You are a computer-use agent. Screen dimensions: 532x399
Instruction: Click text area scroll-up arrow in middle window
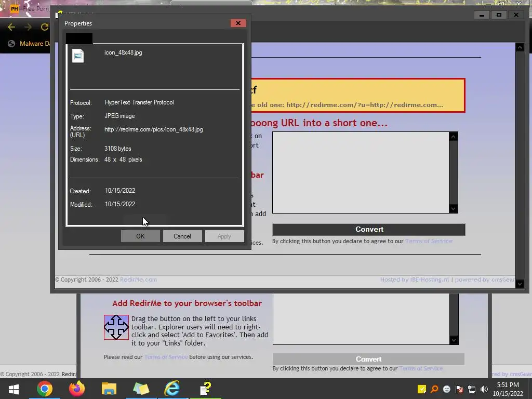coord(453,137)
